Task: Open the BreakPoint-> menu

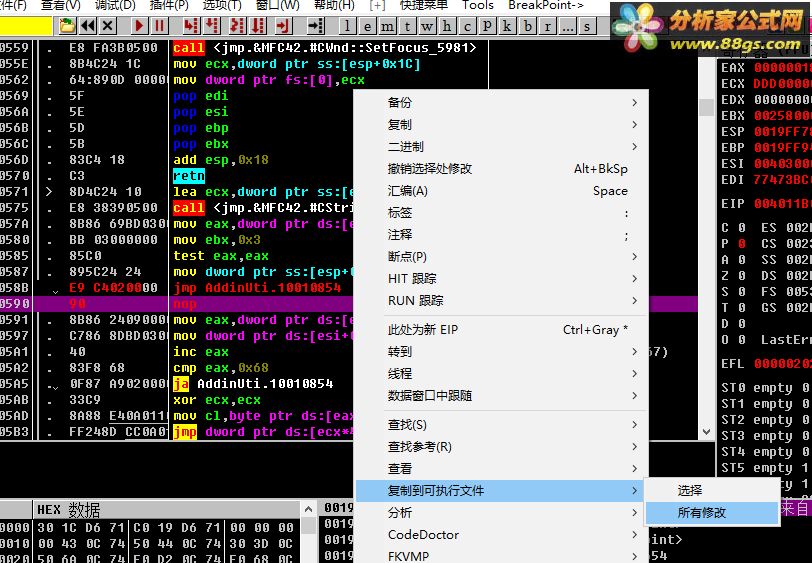Action: (x=546, y=6)
